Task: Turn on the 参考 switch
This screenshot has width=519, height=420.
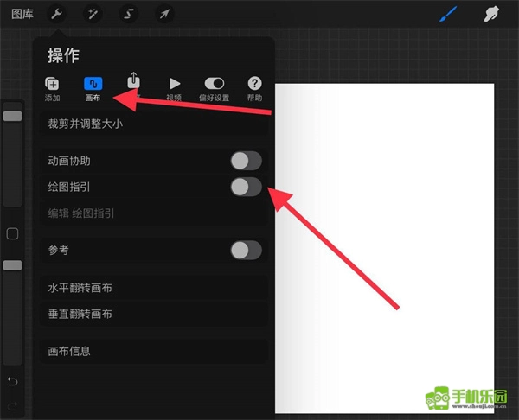Action: tap(246, 250)
